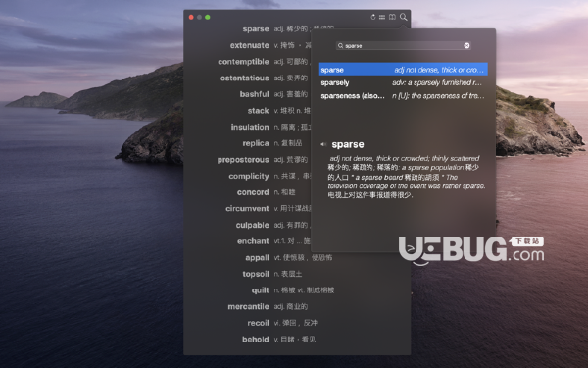
Task: Click the word topsoil in the list
Action: [x=256, y=274]
